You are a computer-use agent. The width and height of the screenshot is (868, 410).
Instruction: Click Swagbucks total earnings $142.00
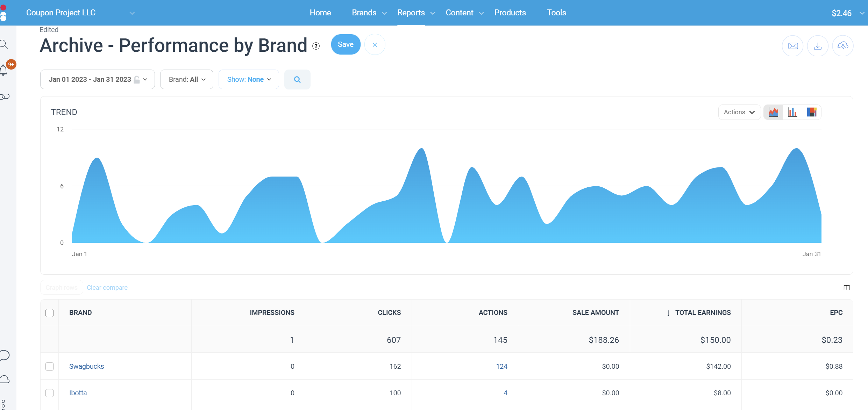(718, 366)
